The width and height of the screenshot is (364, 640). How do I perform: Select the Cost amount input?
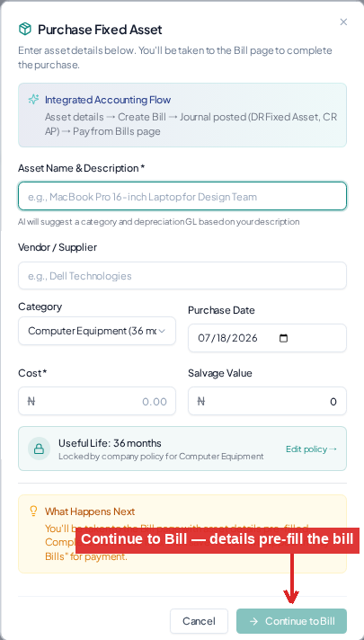tap(97, 401)
